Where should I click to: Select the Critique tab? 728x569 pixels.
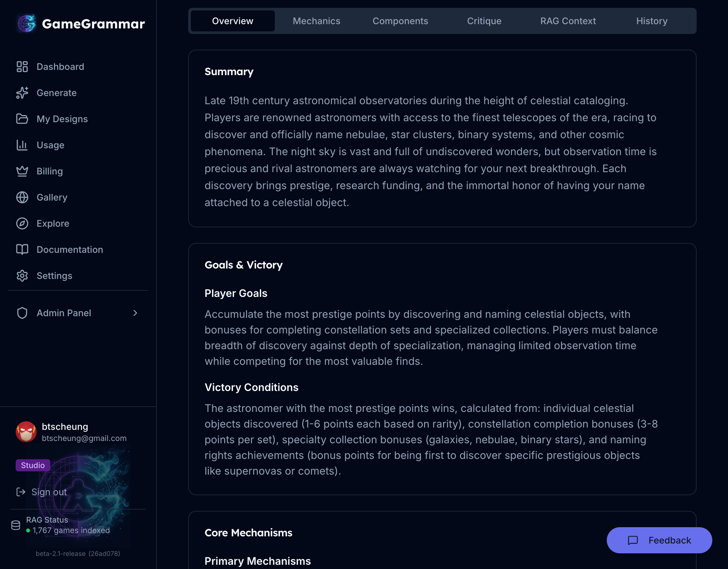coord(484,21)
